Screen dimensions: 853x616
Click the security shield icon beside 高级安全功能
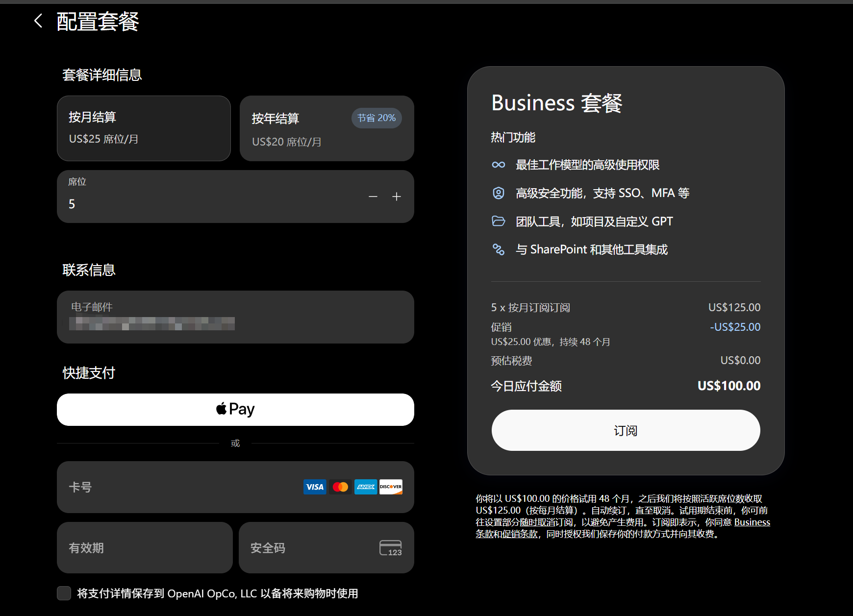coord(499,193)
